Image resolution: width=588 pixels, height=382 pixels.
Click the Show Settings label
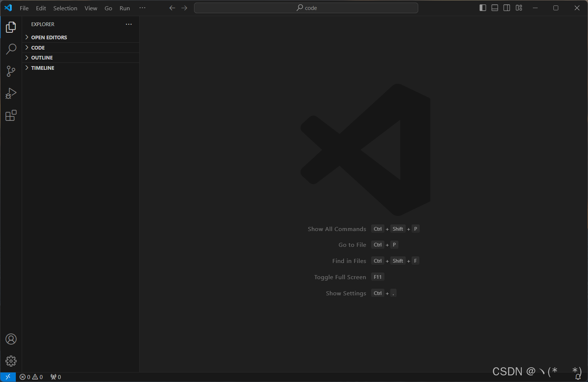point(346,293)
